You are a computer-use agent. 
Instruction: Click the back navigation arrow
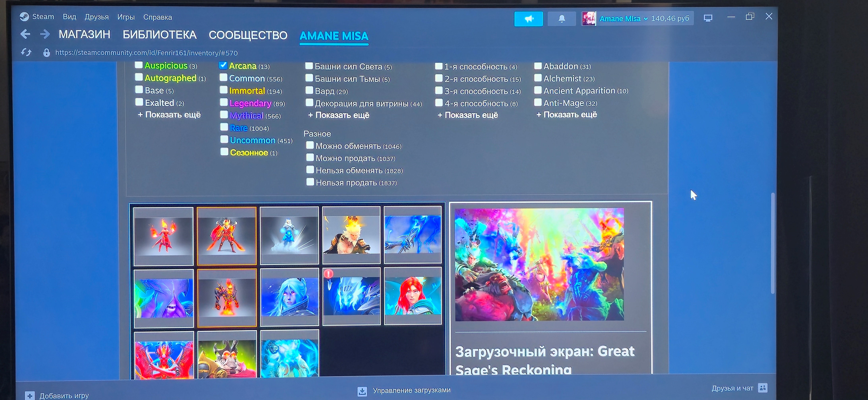pos(25,34)
